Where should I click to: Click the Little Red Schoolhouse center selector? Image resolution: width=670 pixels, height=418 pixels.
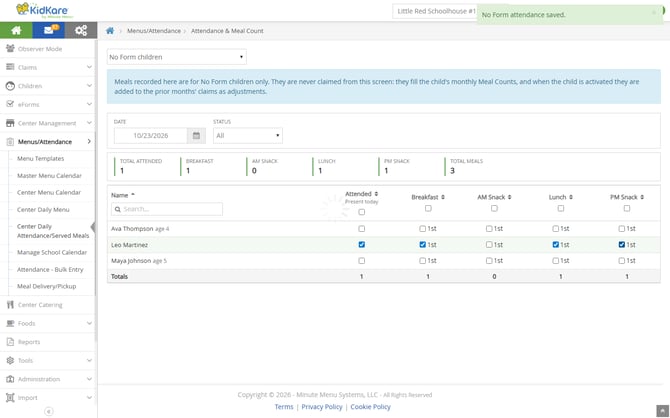435,11
